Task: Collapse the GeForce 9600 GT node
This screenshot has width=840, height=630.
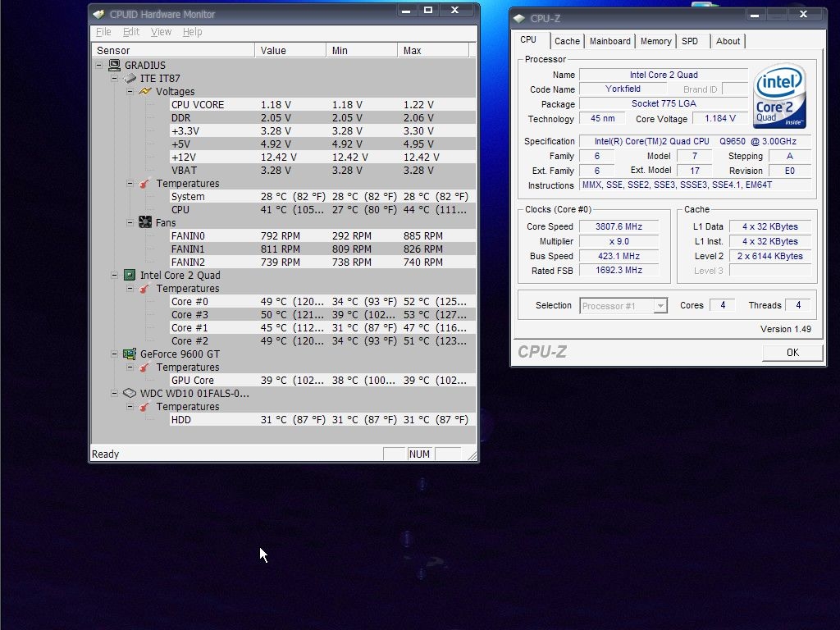Action: click(x=115, y=354)
